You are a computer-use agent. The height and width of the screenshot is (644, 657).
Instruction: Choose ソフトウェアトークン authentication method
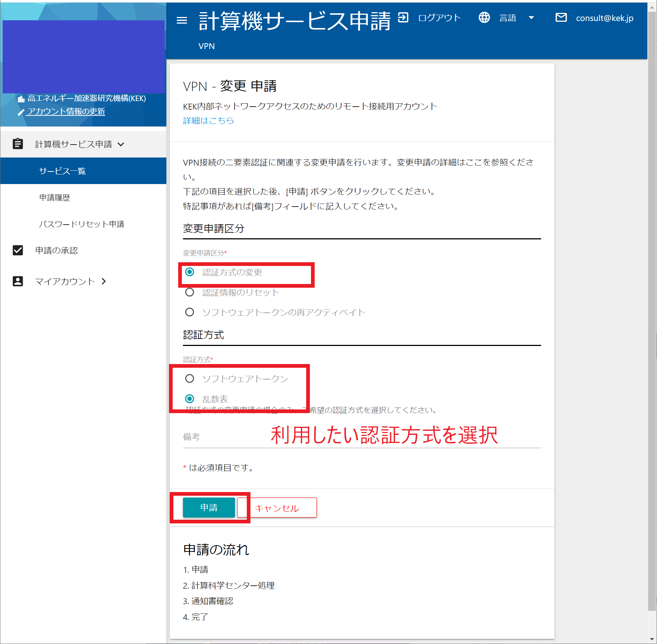[x=190, y=378]
